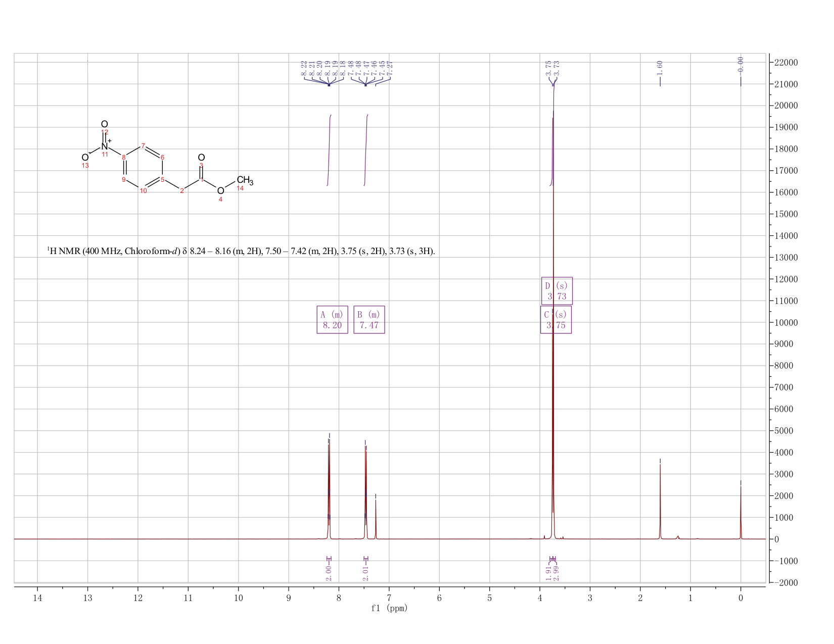Select the ester O atom numbered 4
834x644 pixels.
(220, 191)
